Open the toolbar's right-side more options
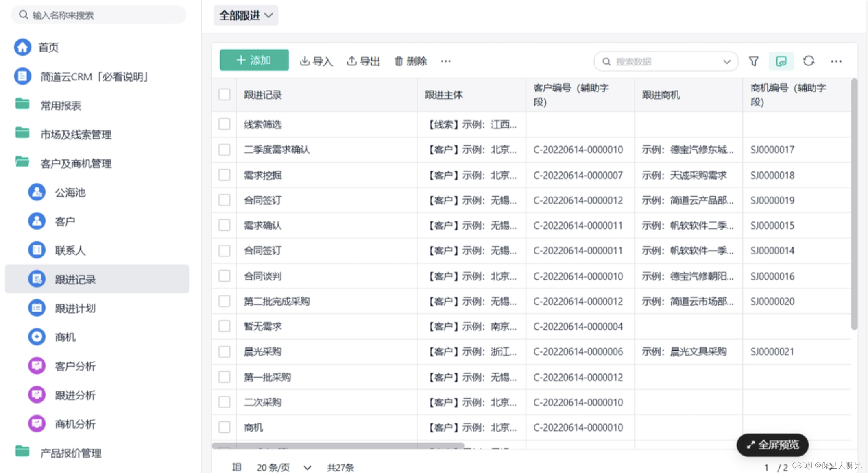868x473 pixels. 836,61
